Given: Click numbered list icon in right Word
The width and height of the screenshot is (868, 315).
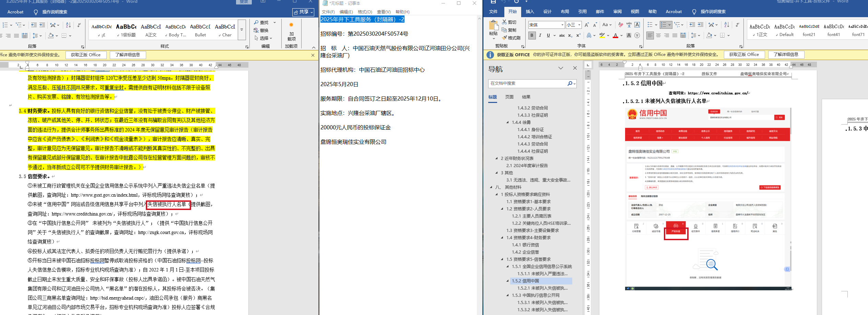Looking at the screenshot, I should point(664,25).
